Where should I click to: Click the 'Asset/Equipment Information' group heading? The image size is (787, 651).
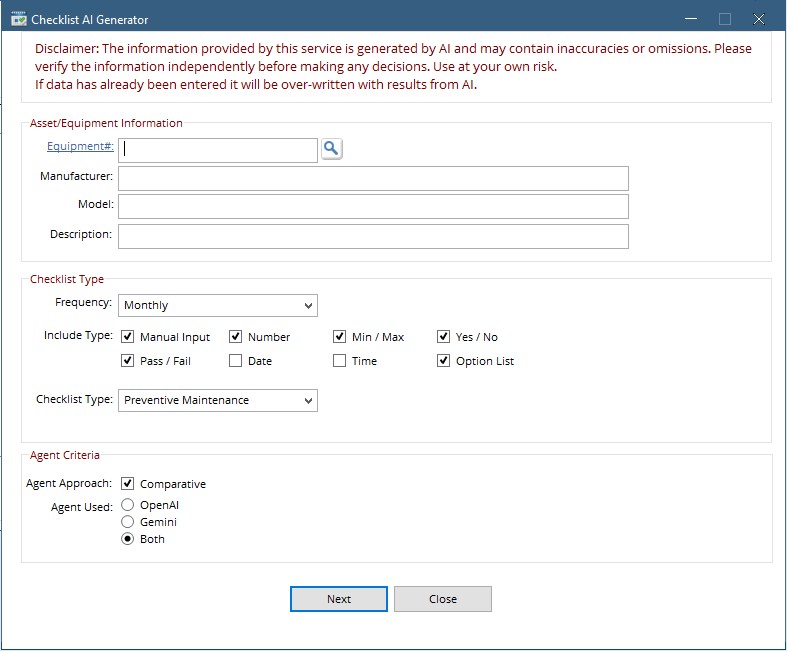[106, 123]
